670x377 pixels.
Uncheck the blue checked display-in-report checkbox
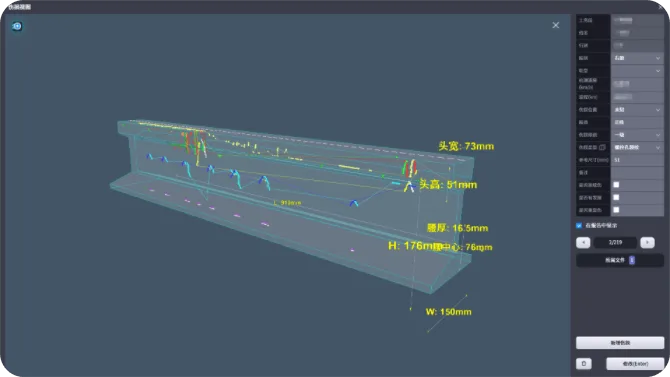pyautogui.click(x=579, y=225)
